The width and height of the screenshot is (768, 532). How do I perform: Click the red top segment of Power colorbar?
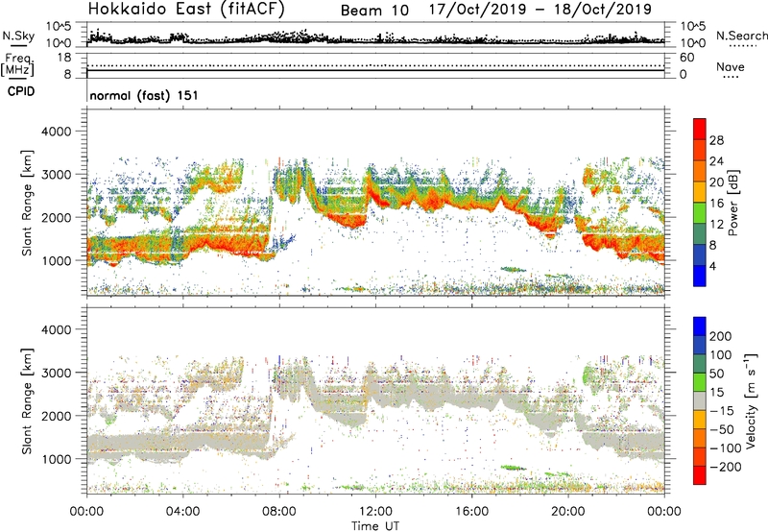point(700,129)
